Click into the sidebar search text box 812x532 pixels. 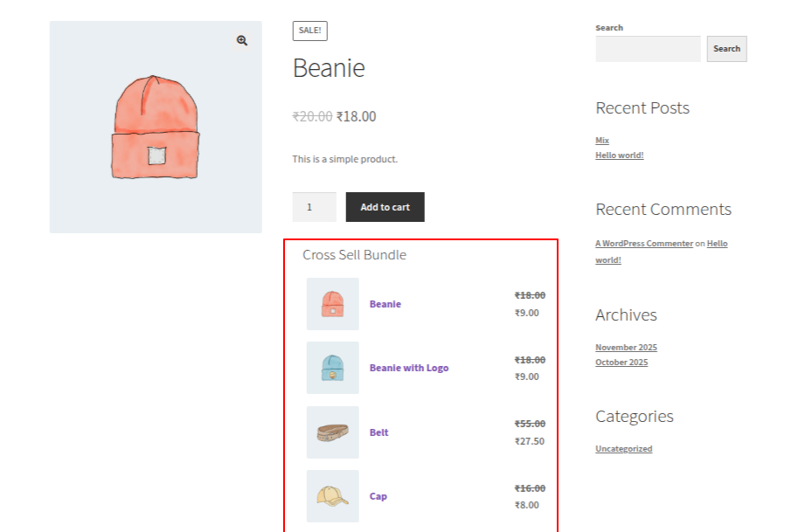pos(648,49)
